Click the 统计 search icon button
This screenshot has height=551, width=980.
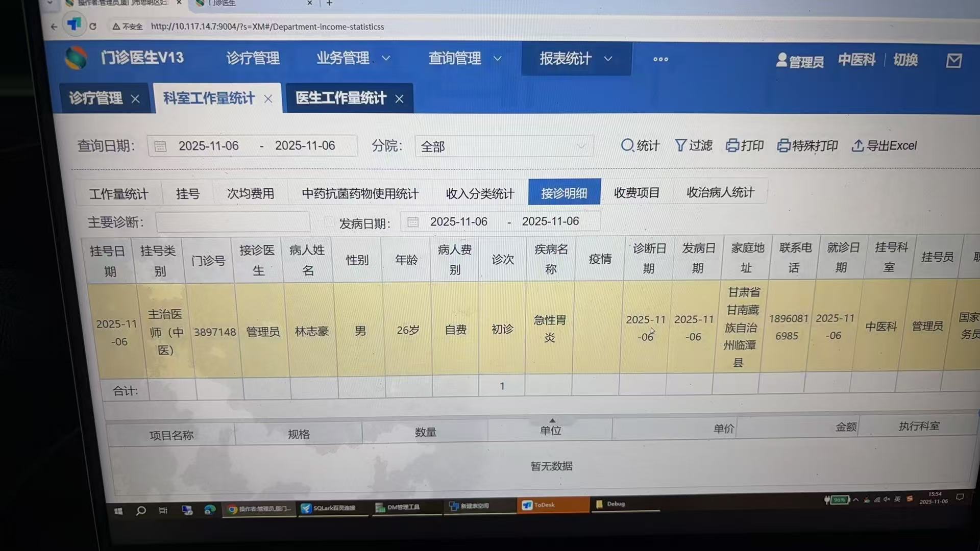click(x=627, y=145)
